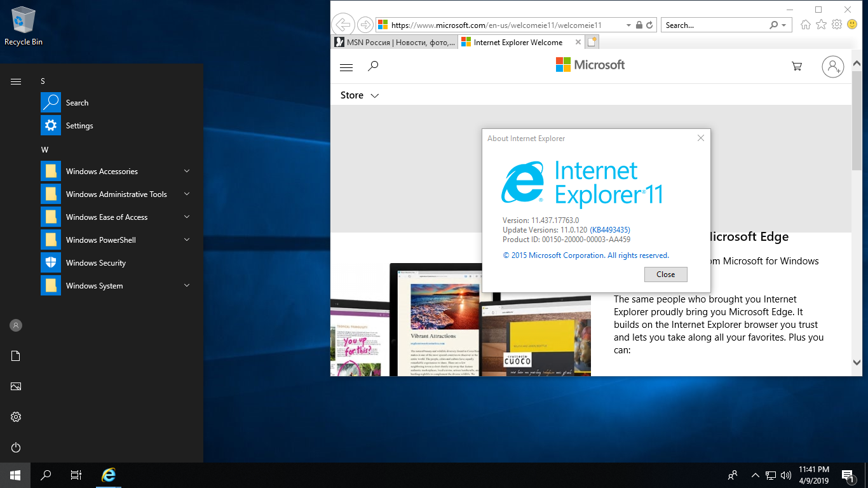
Task: Go back with IE back arrow
Action: 342,25
